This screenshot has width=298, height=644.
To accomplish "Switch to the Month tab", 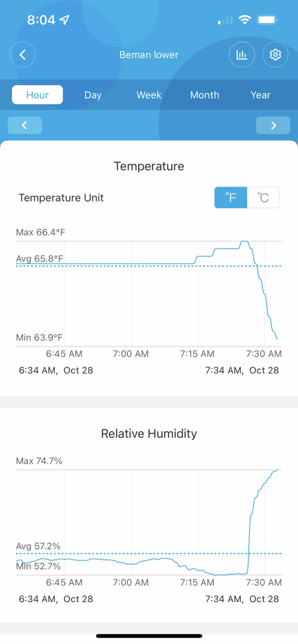I will [204, 95].
